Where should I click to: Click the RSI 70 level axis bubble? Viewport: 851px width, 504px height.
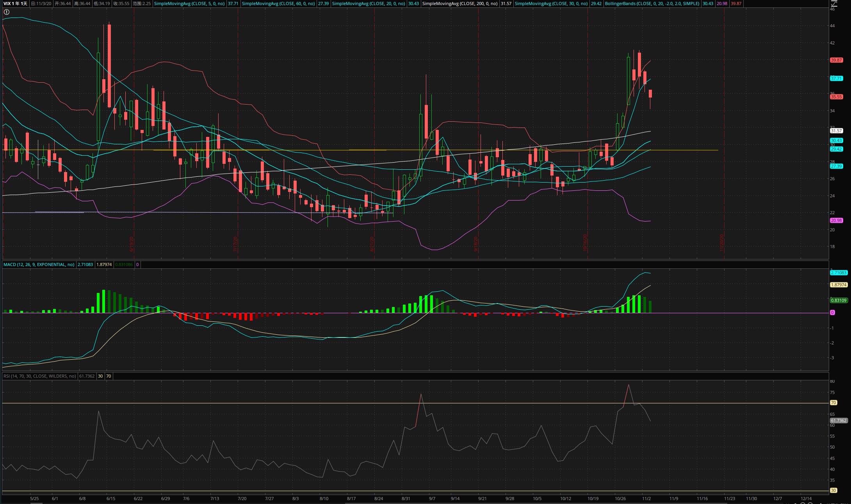[x=833, y=403]
